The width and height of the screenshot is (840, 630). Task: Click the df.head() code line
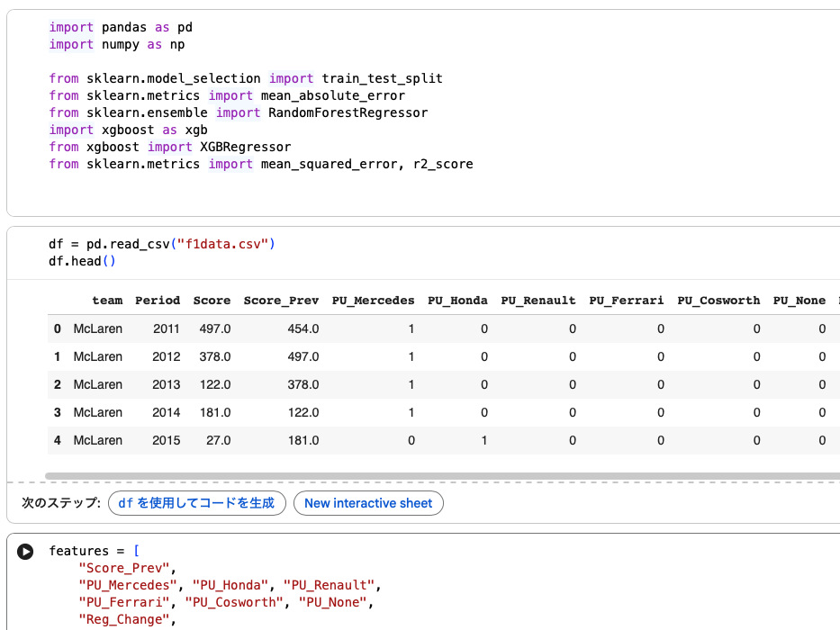pyautogui.click(x=83, y=261)
